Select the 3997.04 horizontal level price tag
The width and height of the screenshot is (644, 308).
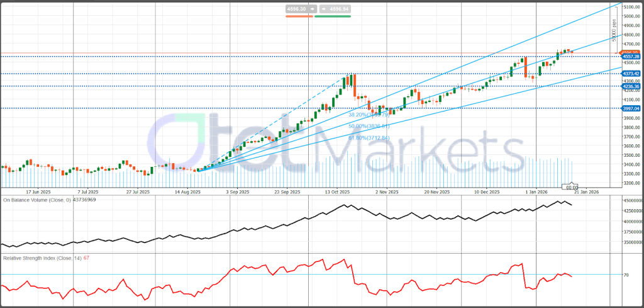630,108
